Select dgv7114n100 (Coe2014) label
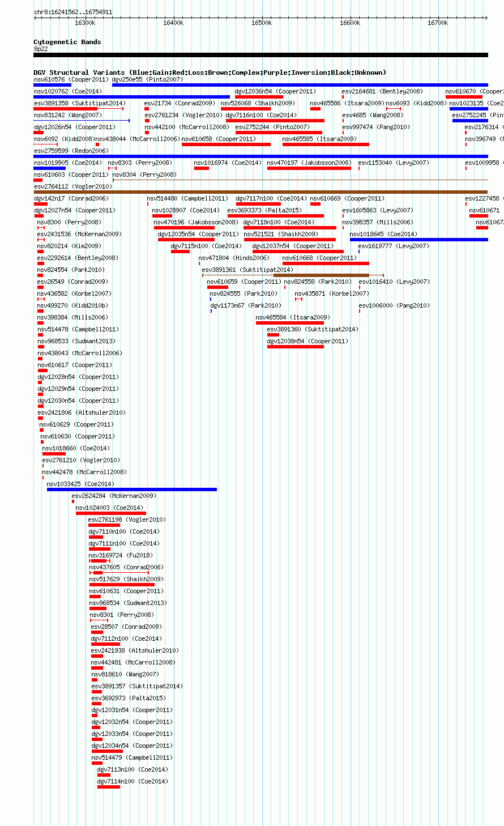Viewport: 504px width, 826px height. pyautogui.click(x=133, y=781)
